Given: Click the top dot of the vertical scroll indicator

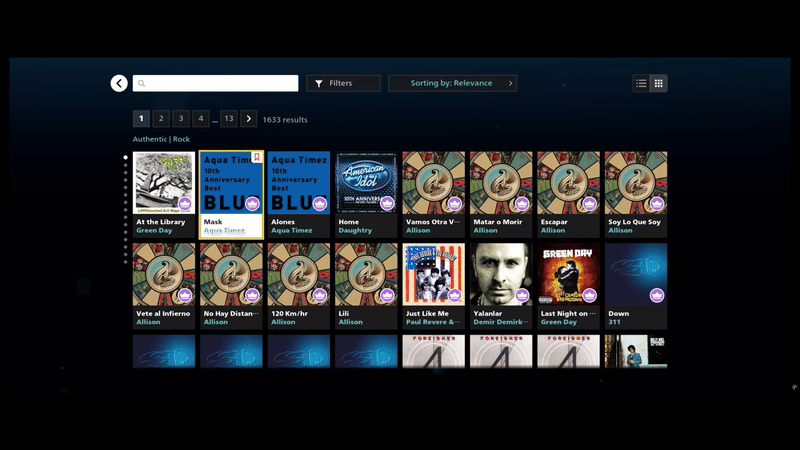Looking at the screenshot, I should 125,158.
